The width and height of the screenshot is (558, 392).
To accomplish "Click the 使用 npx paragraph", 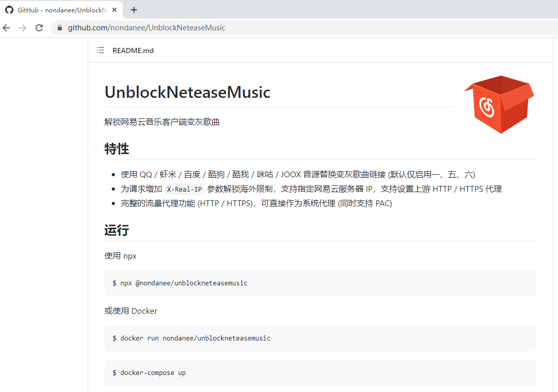I will 120,256.
